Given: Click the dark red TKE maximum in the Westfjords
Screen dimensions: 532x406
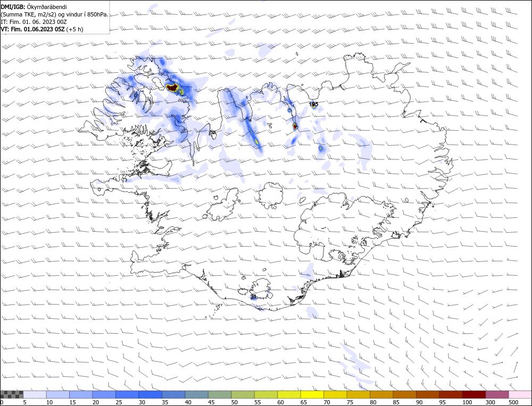Looking at the screenshot, I should click(172, 88).
